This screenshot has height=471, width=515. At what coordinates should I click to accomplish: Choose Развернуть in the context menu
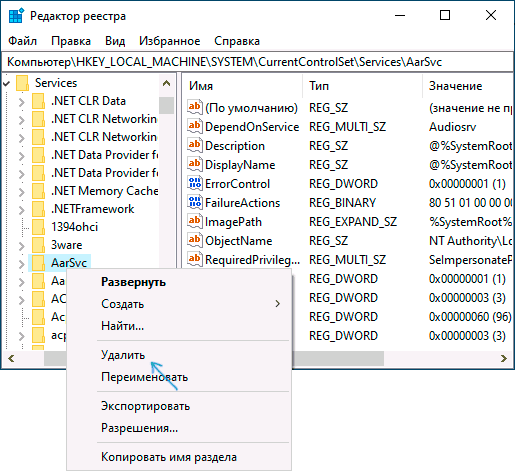[133, 282]
